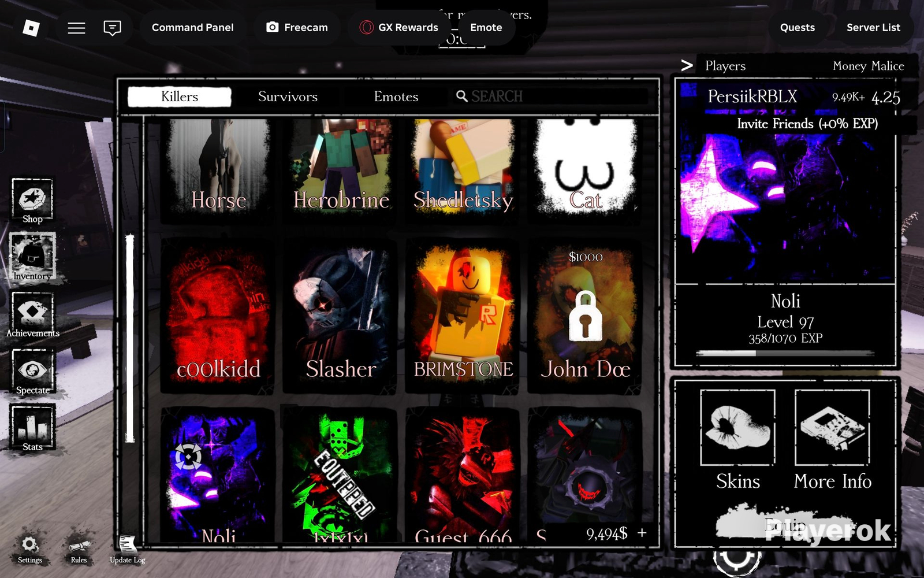Screen dimensions: 924x578
Task: Click the 358/1070 EXP text
Action: 785,338
